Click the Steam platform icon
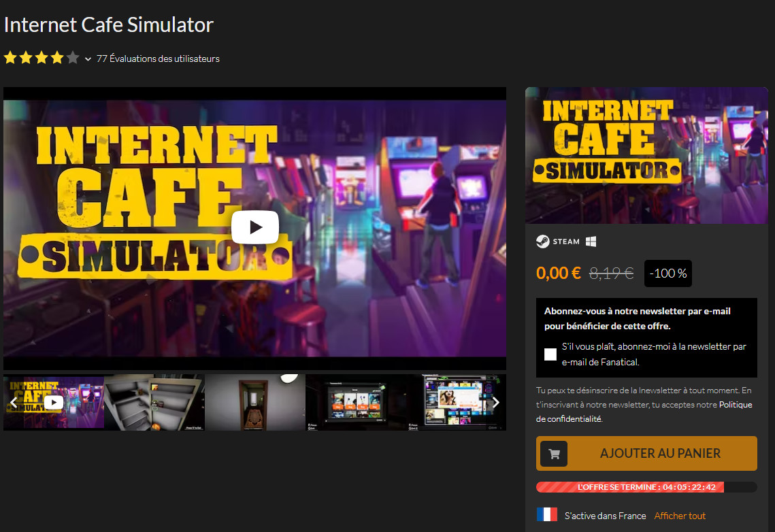Viewport: 775px width, 532px height. tap(558, 242)
